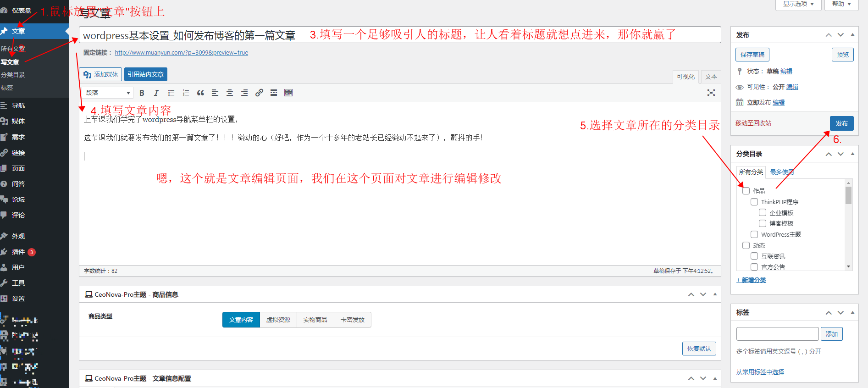The width and height of the screenshot is (868, 388).
Task: Tick the 博客模板 category checkbox
Action: click(x=763, y=223)
